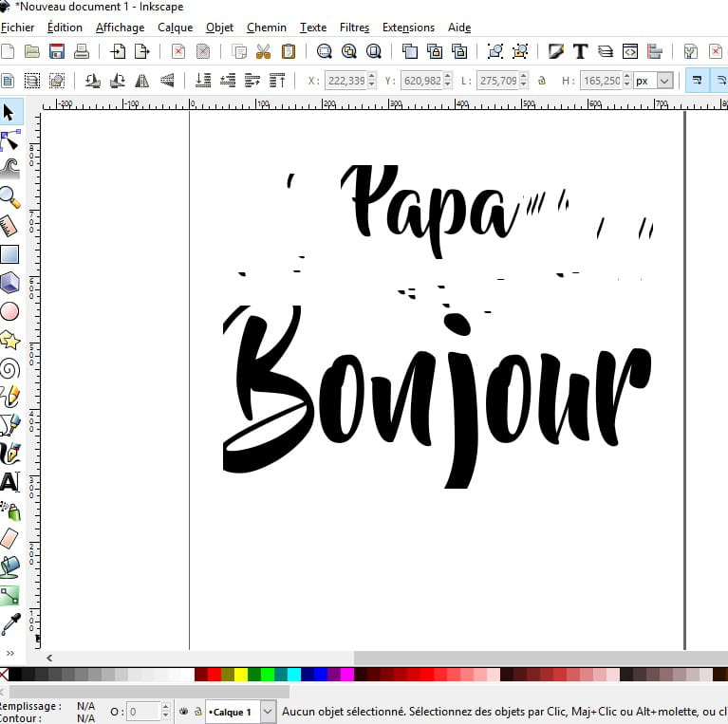Open the Calque 1 layer dropdown
Image resolution: width=728 pixels, height=724 pixels.
click(x=268, y=712)
